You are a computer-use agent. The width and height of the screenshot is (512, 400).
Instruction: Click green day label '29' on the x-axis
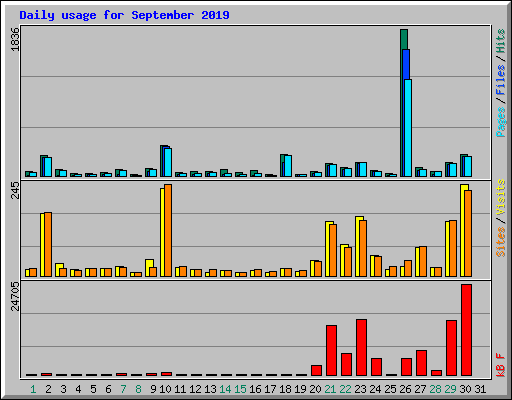450,389
